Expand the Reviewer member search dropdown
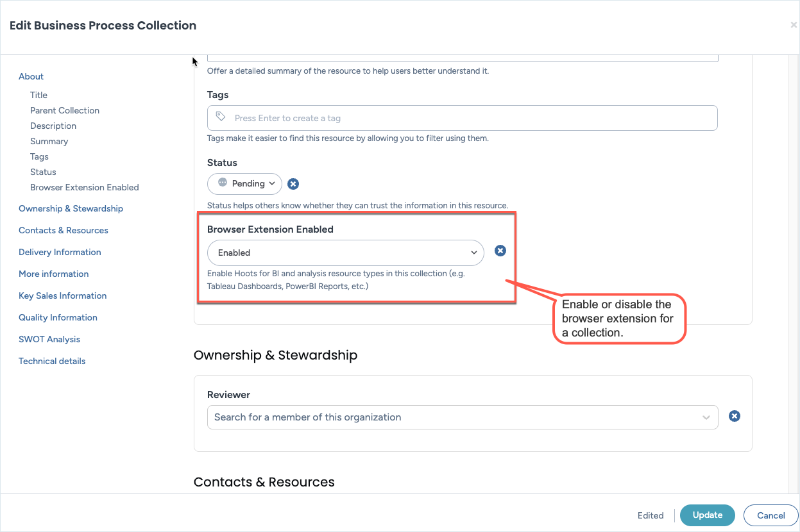 click(706, 417)
